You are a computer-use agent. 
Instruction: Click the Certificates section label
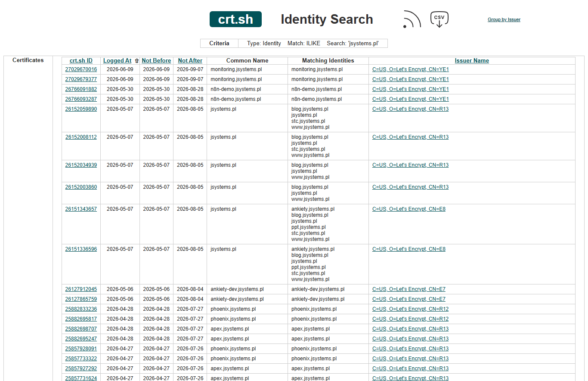click(x=28, y=60)
